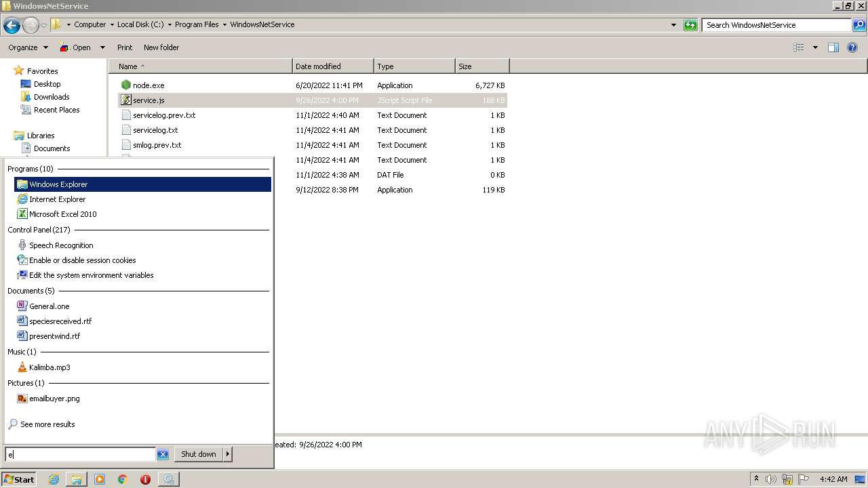Click the Start menu search field
The height and width of the screenshot is (488, 868).
pos(80,455)
